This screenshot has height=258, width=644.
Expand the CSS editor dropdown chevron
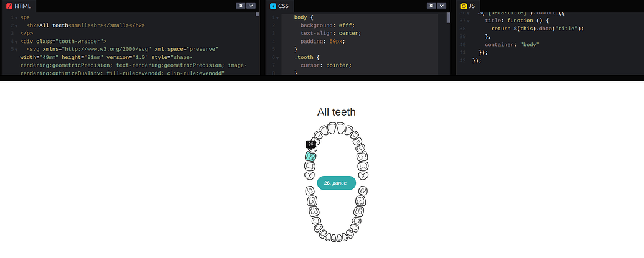(442, 6)
